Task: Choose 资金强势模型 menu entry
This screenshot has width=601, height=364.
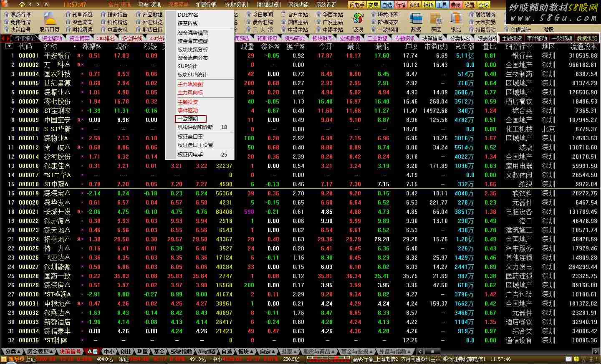Action: (x=192, y=33)
